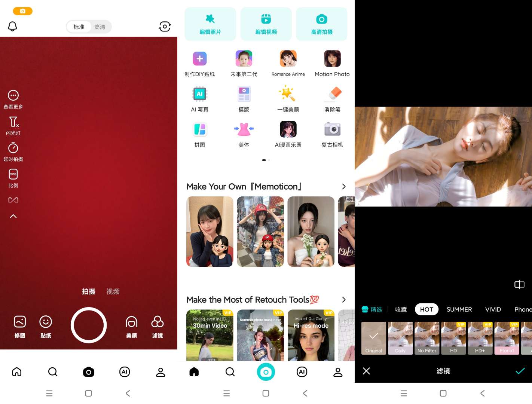Screen dimensions: 532x404
Task: Expand the Make Your Own Memoticon section
Action: 344,186
